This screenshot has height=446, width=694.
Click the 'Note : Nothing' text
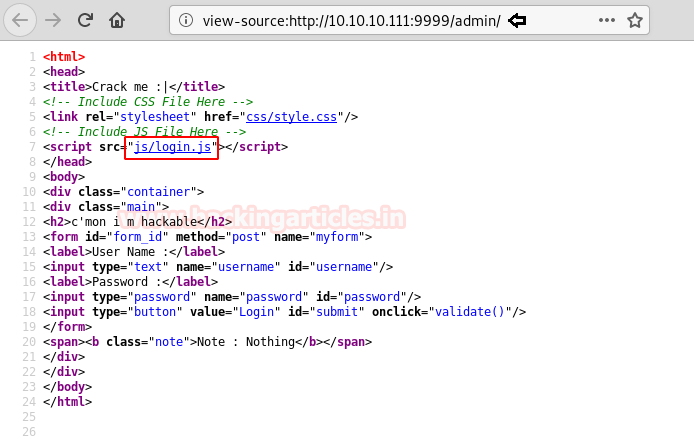[x=246, y=342]
